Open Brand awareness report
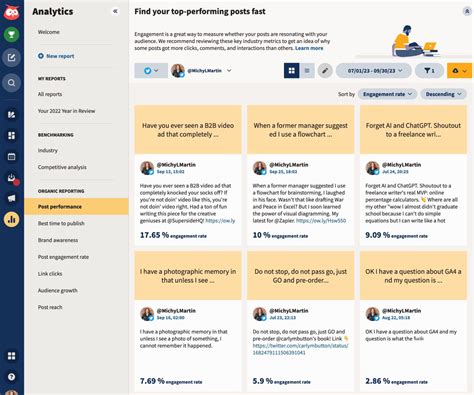The image size is (474, 395). pos(58,240)
